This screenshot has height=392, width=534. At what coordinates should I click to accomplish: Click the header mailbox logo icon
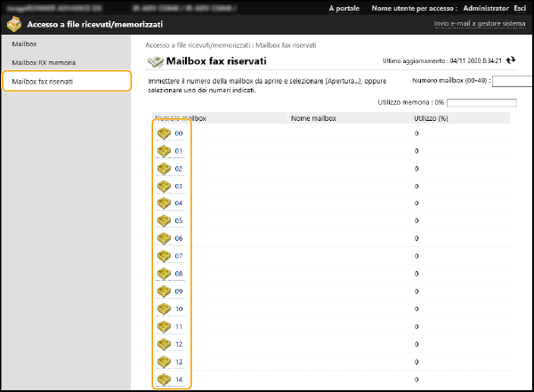(15, 25)
